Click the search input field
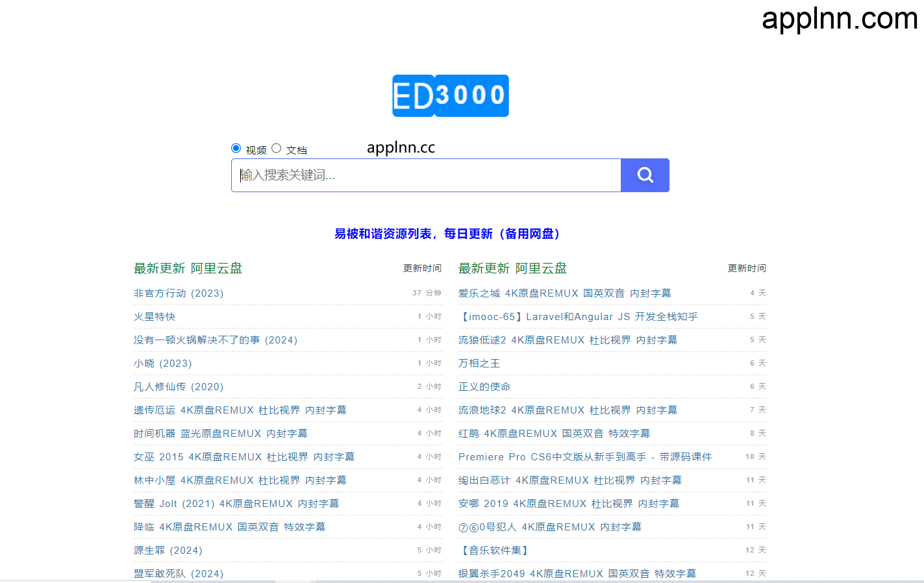The width and height of the screenshot is (924, 583). [x=425, y=175]
